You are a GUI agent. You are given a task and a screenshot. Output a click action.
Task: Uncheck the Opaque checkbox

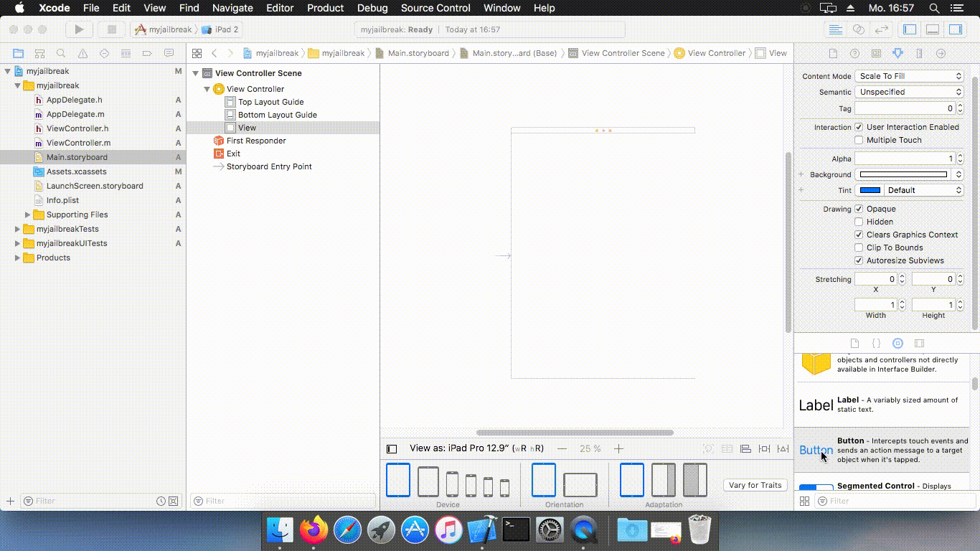point(859,209)
